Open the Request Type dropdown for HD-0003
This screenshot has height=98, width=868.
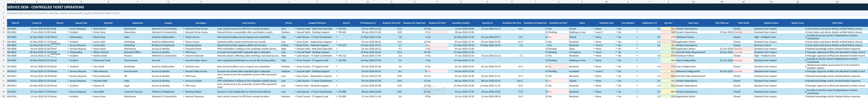[x=92, y=37]
